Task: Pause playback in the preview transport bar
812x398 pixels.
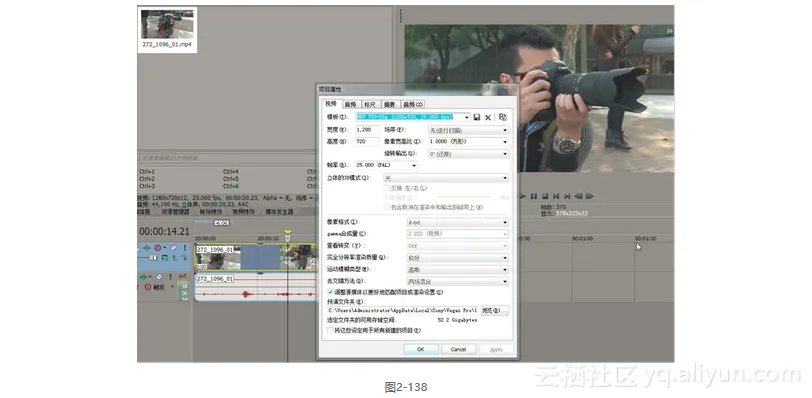Action: 534,197
